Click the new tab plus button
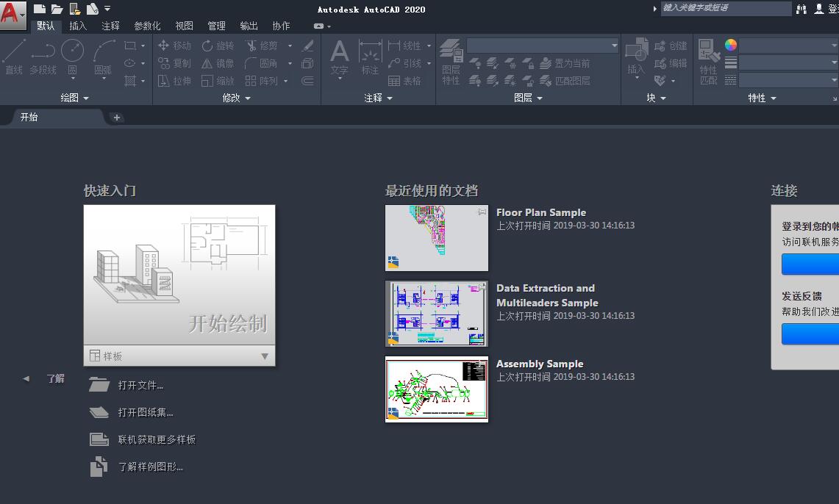839x504 pixels. tap(117, 118)
